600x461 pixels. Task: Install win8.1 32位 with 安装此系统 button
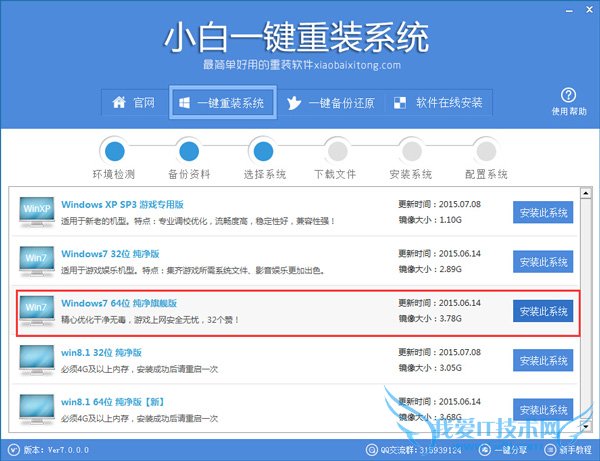pyautogui.click(x=543, y=360)
